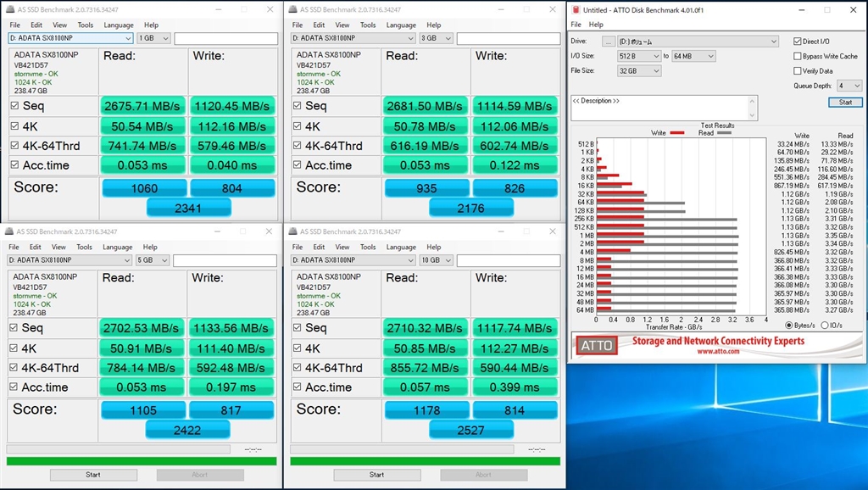Viewport: 868px width, 490px height.
Task: Click the total score "2341" in AS SSD
Action: (188, 209)
